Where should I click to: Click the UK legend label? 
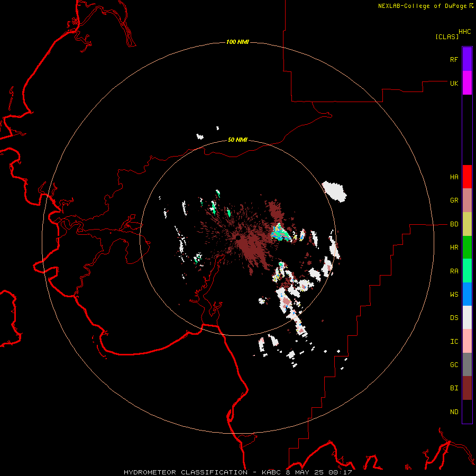click(x=454, y=83)
